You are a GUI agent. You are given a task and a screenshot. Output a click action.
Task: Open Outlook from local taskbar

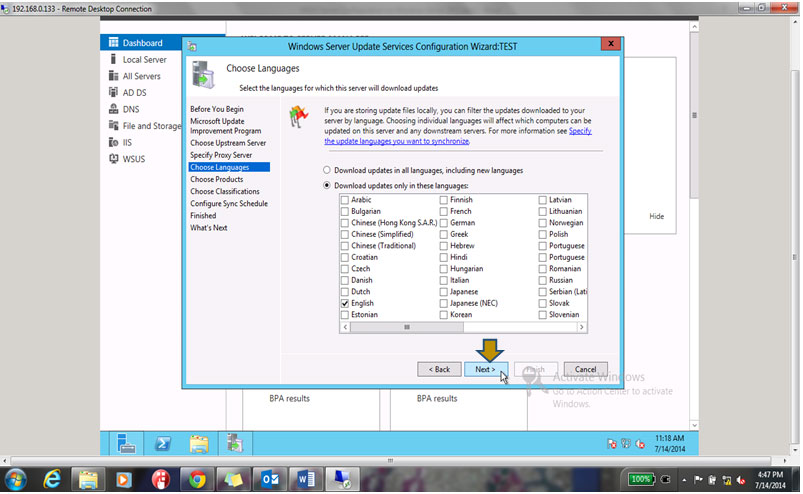pyautogui.click(x=269, y=480)
